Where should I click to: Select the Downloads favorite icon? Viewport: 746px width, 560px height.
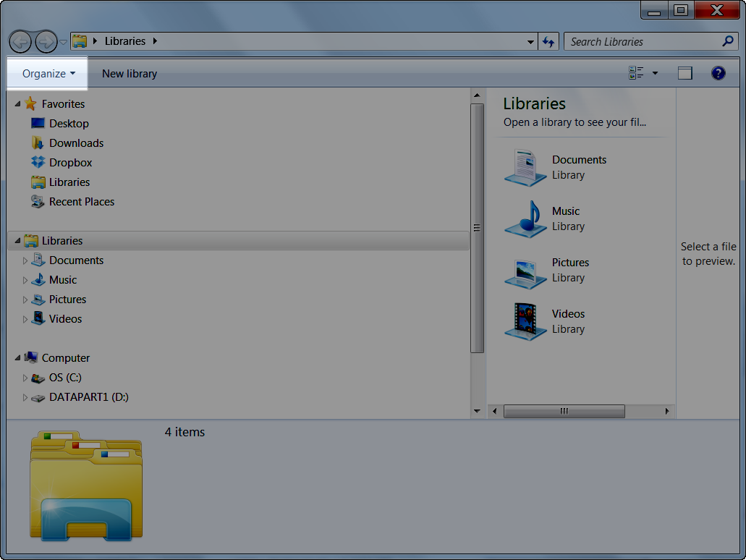tap(38, 143)
